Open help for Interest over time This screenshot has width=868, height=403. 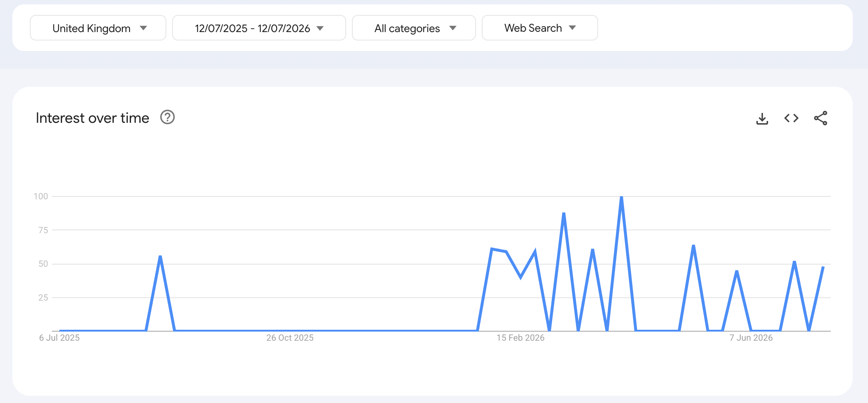(x=167, y=117)
